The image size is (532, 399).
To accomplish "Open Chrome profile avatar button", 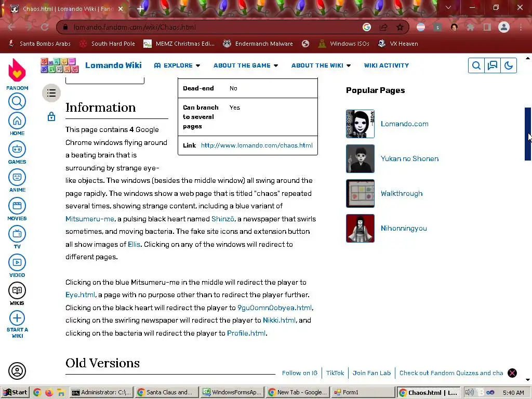I will (x=504, y=27).
